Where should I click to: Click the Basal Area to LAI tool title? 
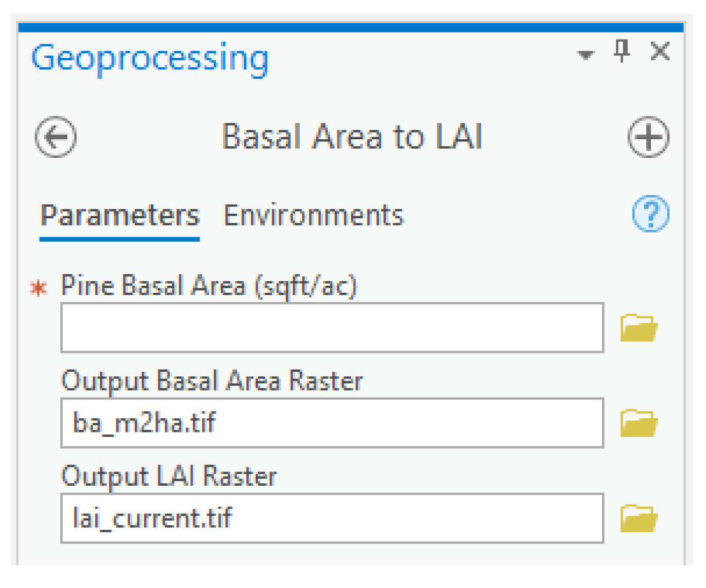[352, 137]
